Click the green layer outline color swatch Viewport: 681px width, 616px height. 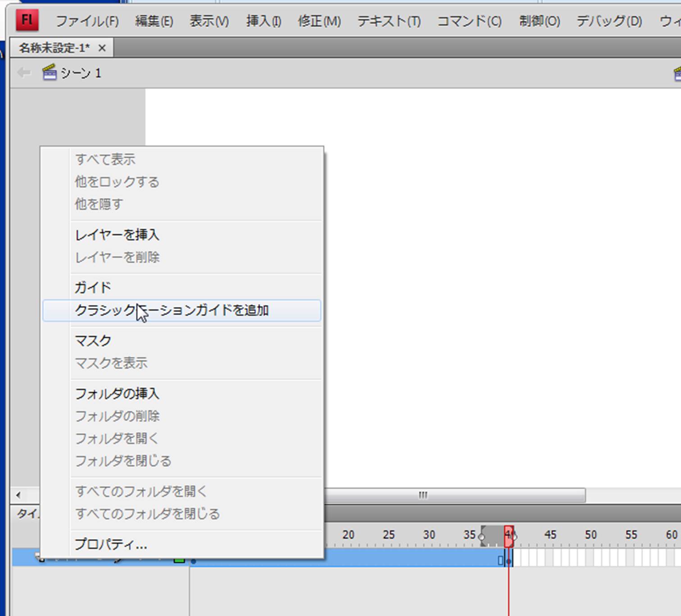click(x=179, y=560)
